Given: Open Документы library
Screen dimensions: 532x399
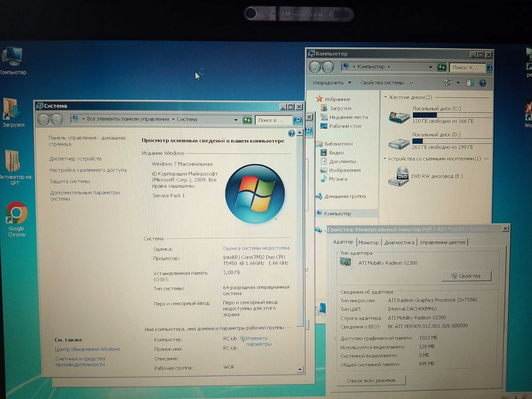Looking at the screenshot, I should click(338, 161).
